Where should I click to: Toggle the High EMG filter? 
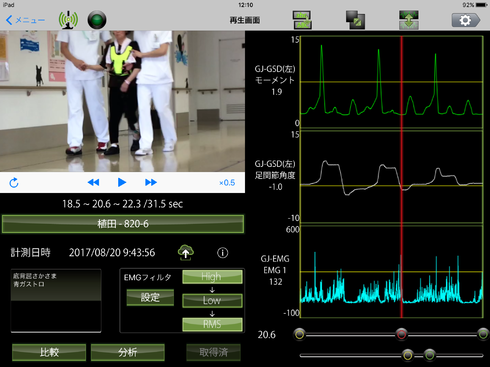[x=212, y=277]
